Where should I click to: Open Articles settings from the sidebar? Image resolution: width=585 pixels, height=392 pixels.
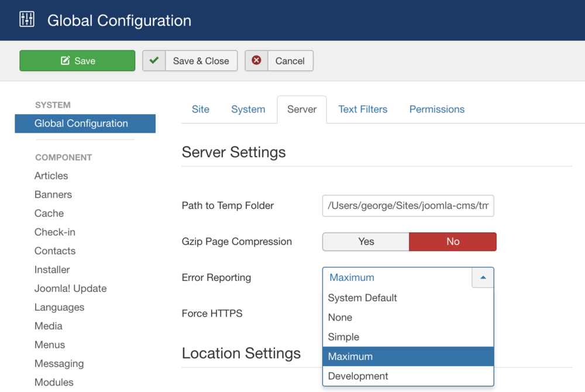click(51, 176)
